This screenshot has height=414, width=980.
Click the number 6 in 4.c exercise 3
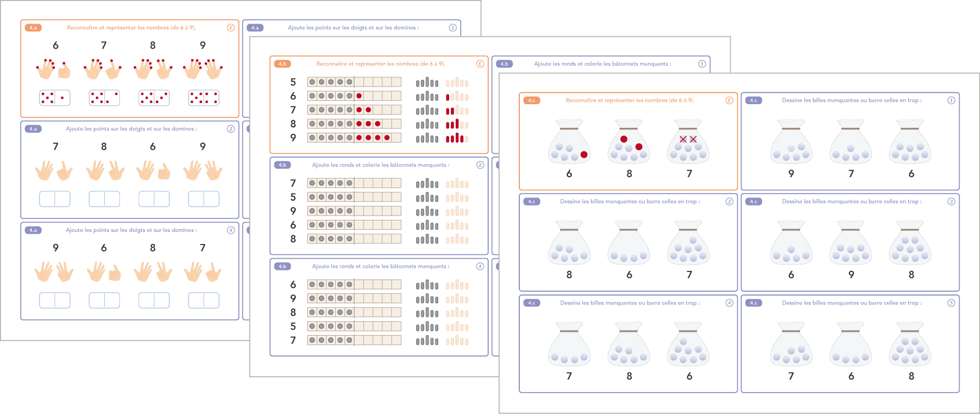[x=791, y=275]
